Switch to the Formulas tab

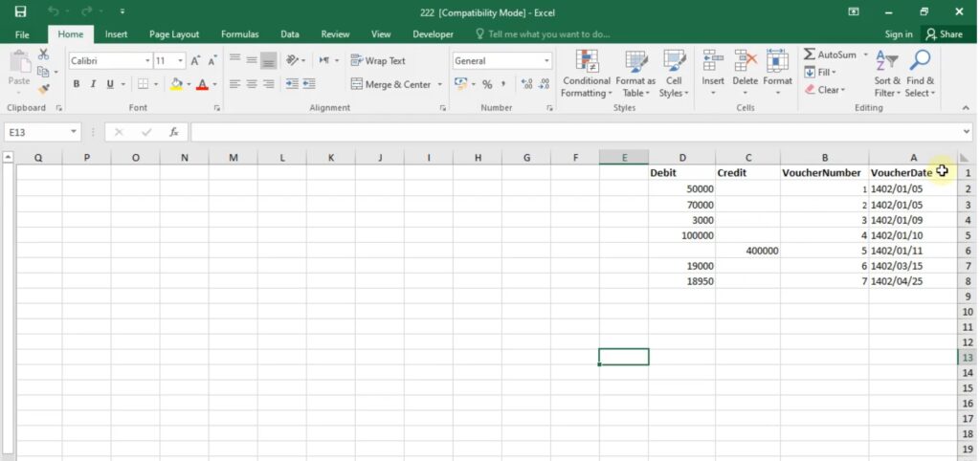coord(240,34)
